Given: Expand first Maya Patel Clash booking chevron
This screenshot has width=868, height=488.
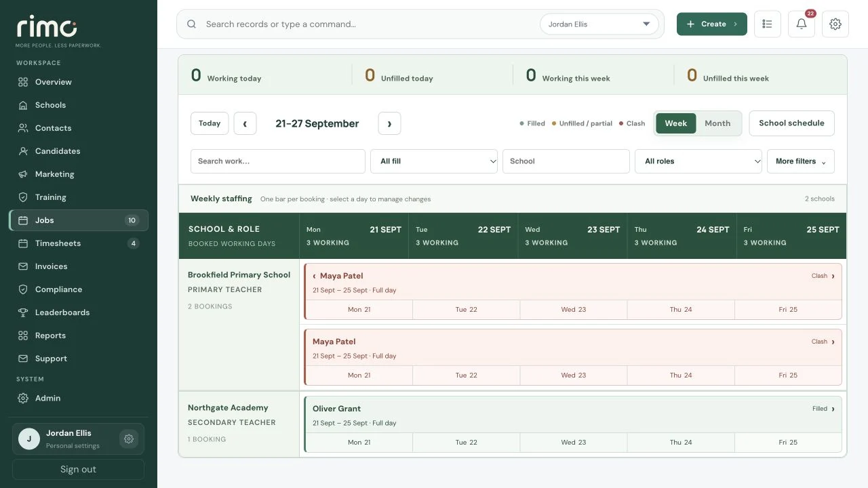Looking at the screenshot, I should pos(833,276).
